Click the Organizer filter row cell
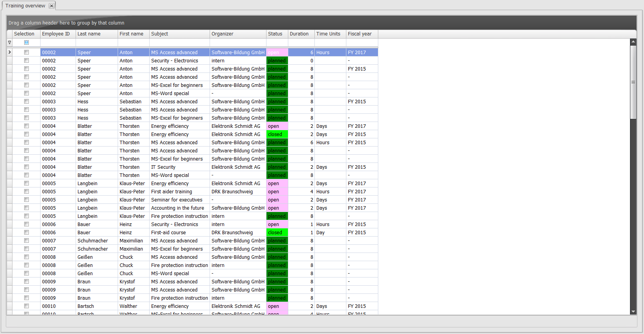Viewport: 644px width, 334px height. click(x=238, y=42)
